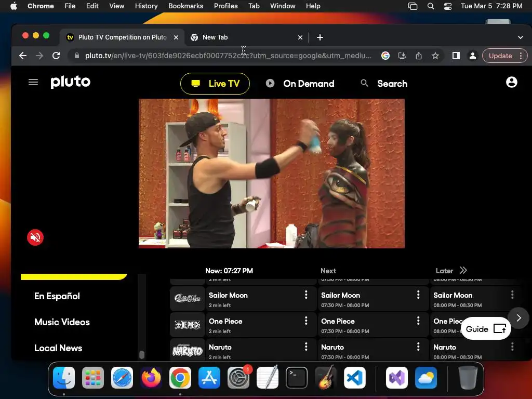The width and height of the screenshot is (532, 399).
Task: Click the Pluto logo
Action: coord(71,82)
